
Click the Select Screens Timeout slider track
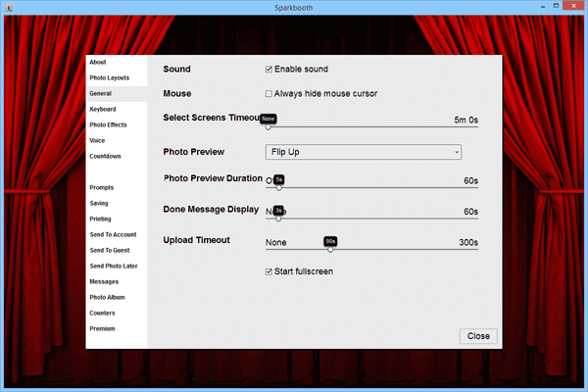(372, 127)
